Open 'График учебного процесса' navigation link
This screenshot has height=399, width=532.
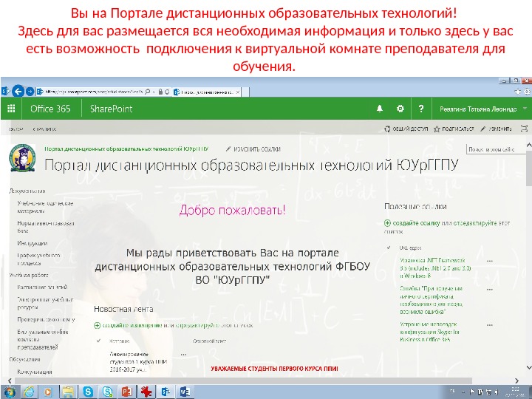pyautogui.click(x=38, y=259)
